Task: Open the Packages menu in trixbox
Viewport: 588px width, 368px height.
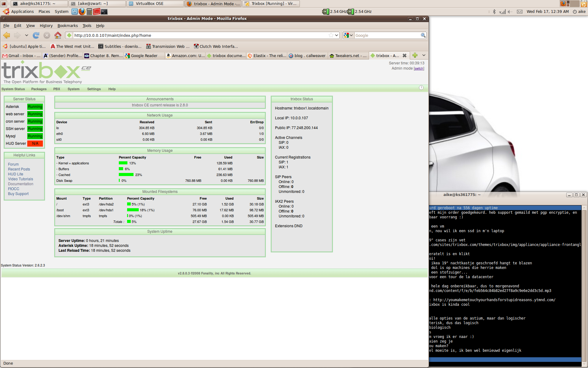Action: [39, 89]
